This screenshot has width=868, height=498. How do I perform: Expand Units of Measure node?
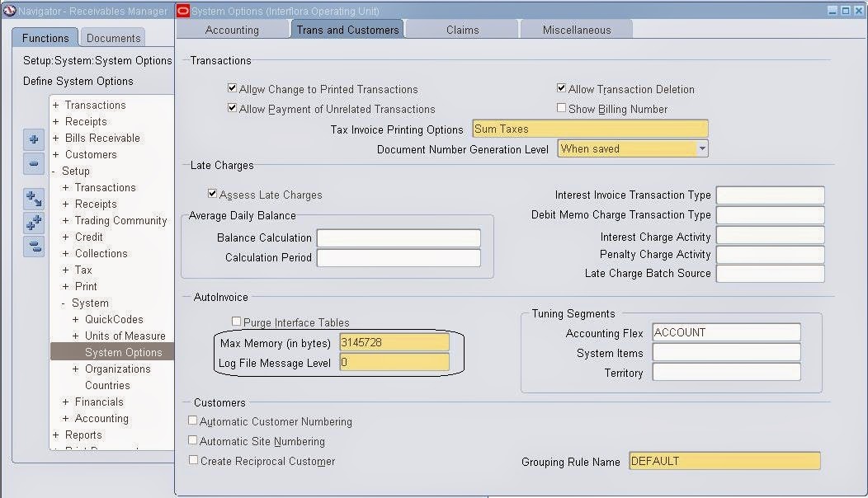pyautogui.click(x=75, y=336)
